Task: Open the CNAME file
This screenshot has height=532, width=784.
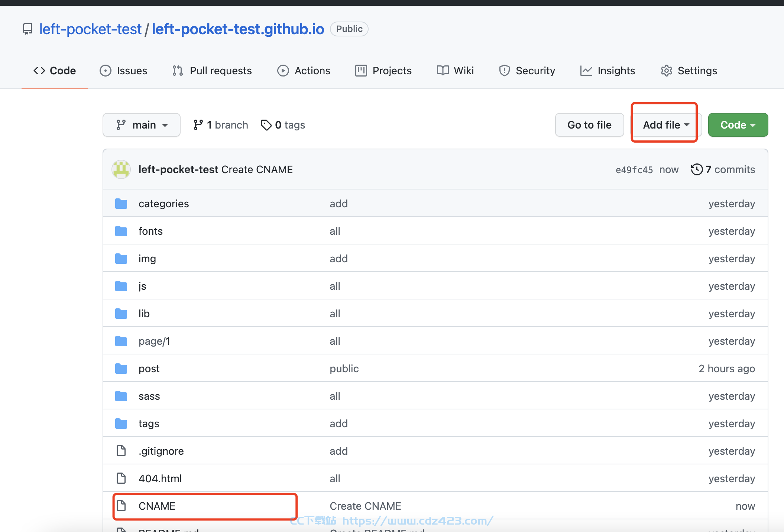Action: [157, 506]
